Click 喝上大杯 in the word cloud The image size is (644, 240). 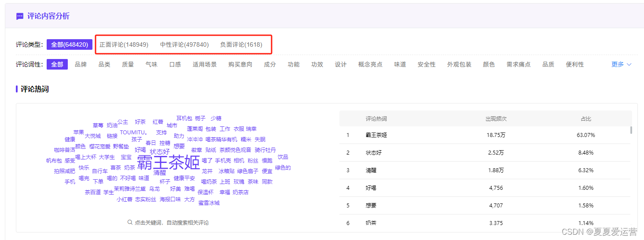coord(86,157)
